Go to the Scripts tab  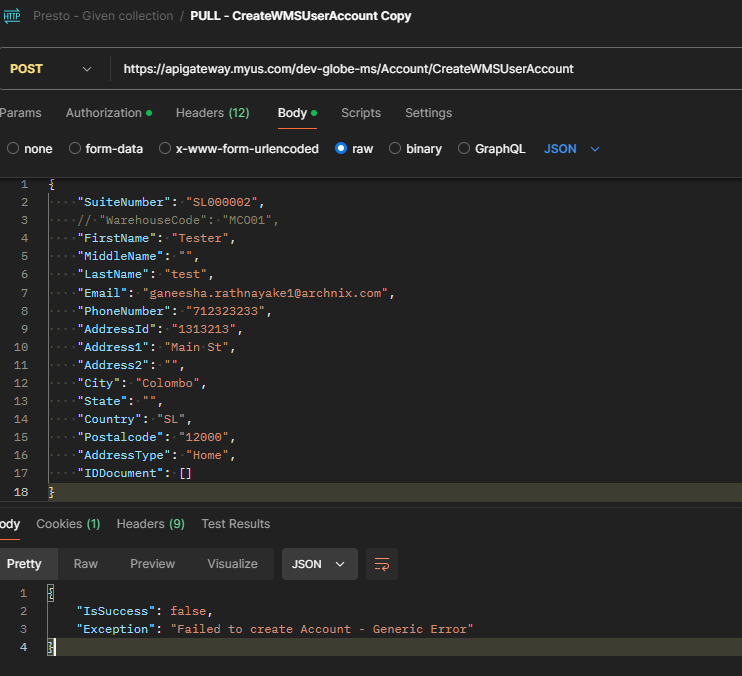tap(360, 113)
